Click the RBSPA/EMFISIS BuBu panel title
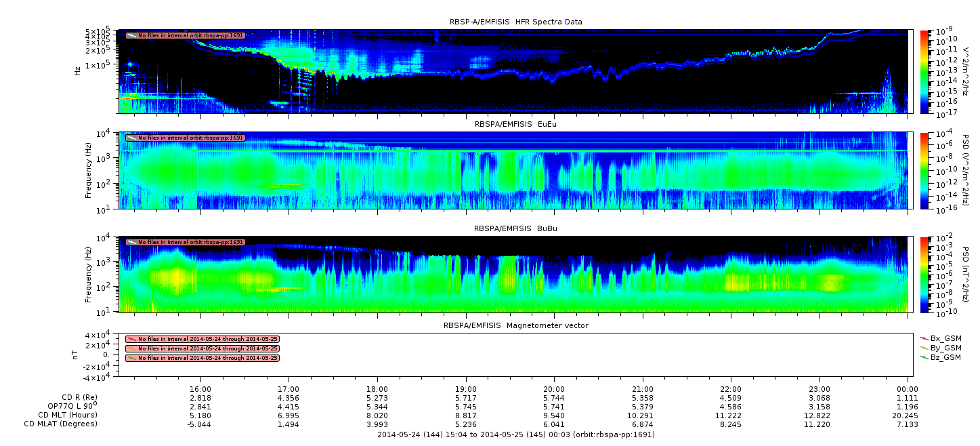The width and height of the screenshot is (980, 446). (x=515, y=229)
